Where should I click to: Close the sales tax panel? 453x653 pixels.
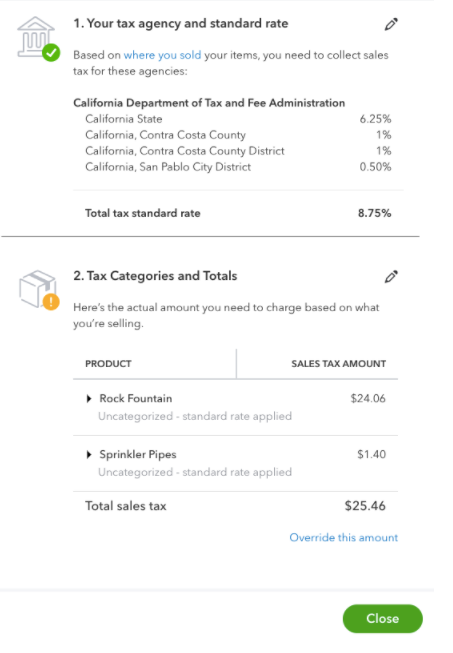383,618
